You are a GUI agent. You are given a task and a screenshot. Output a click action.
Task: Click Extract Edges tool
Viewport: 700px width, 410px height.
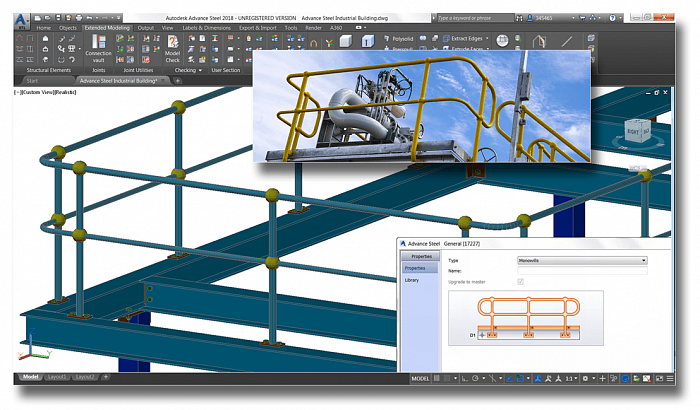(463, 38)
